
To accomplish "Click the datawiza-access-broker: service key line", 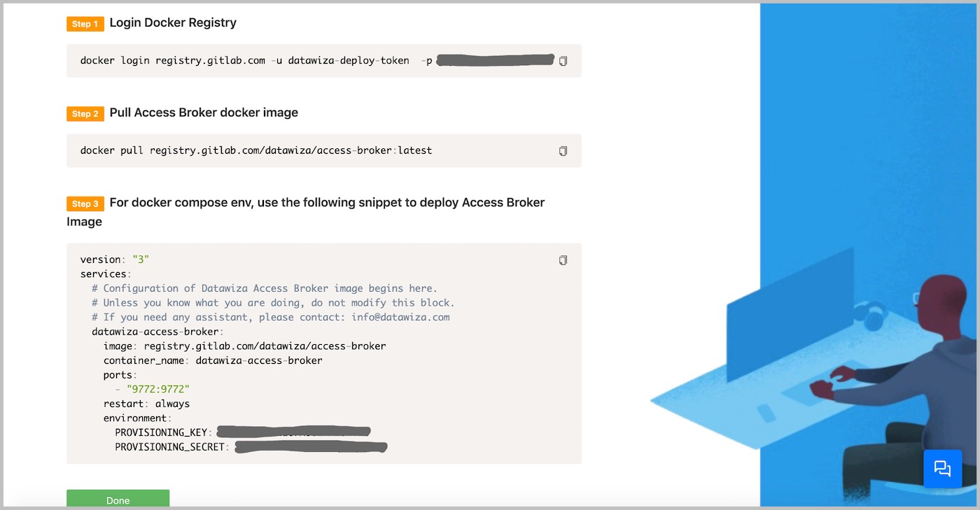I will click(x=158, y=332).
